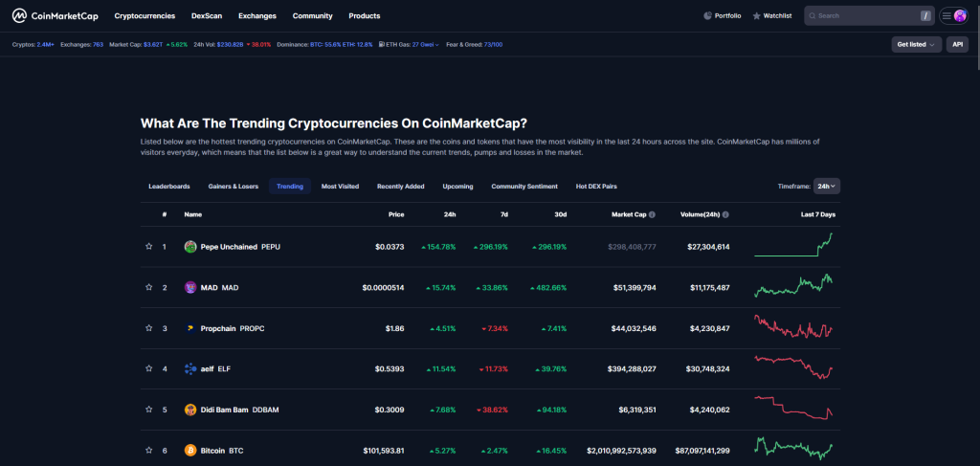Click the user profile avatar
Screen dimensions: 980x466
960,15
